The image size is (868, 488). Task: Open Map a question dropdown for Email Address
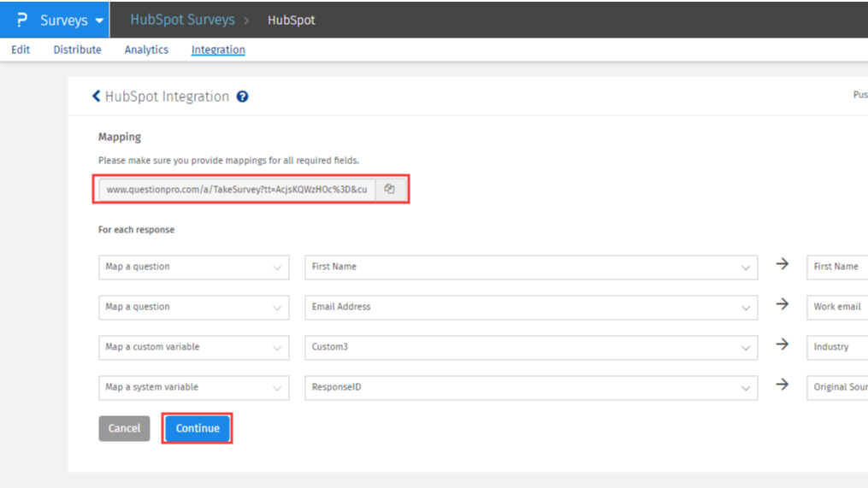point(194,307)
